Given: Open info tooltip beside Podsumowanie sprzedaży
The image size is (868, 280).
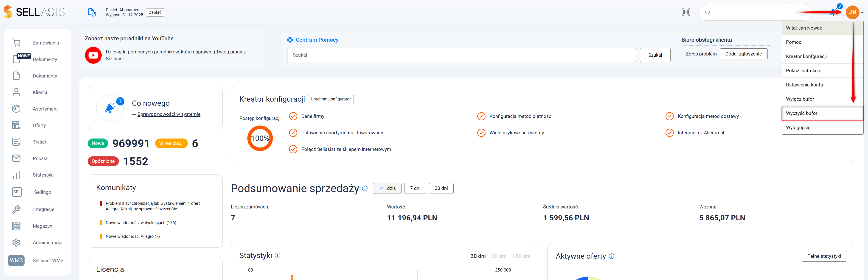Looking at the screenshot, I should click(x=365, y=189).
